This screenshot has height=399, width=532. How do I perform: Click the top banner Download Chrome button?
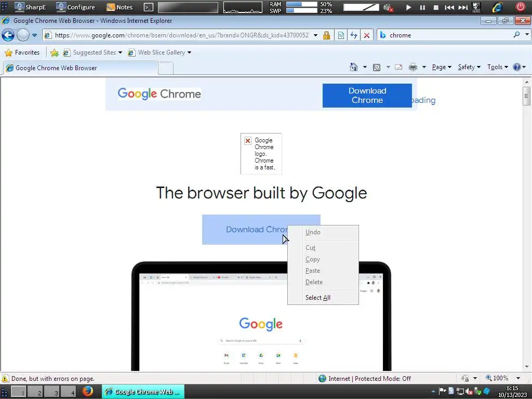(x=367, y=96)
